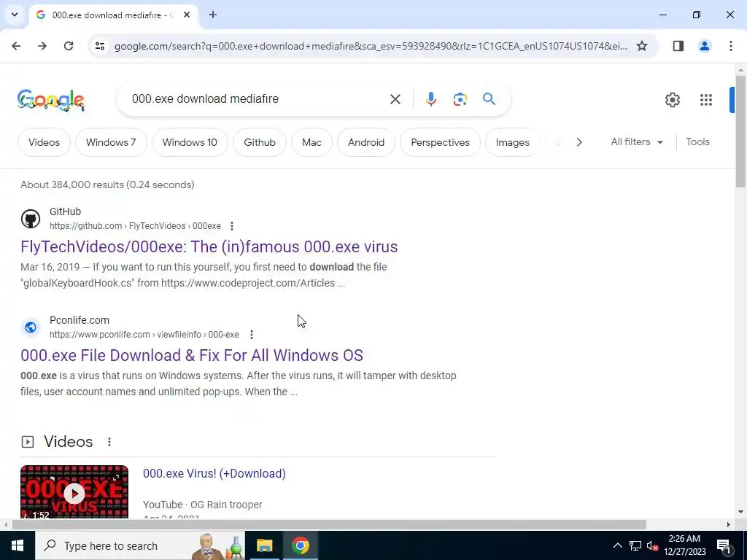Open 000.exe Virus! (+Download) video link
The height and width of the screenshot is (560, 747).
click(x=214, y=473)
